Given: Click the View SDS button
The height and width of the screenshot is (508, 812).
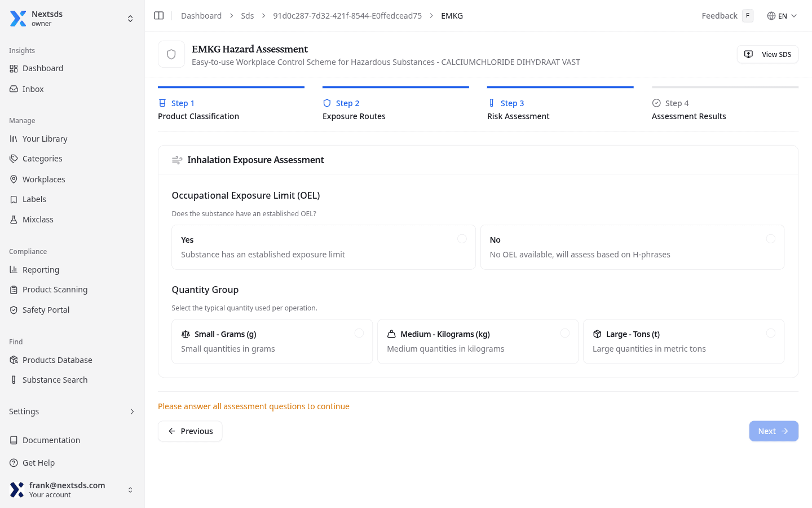Looking at the screenshot, I should [x=767, y=54].
